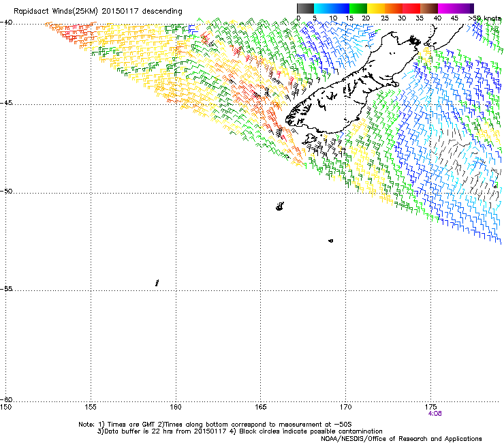Click the '>50 knots' legend label
504x443 pixels.
tap(484, 18)
